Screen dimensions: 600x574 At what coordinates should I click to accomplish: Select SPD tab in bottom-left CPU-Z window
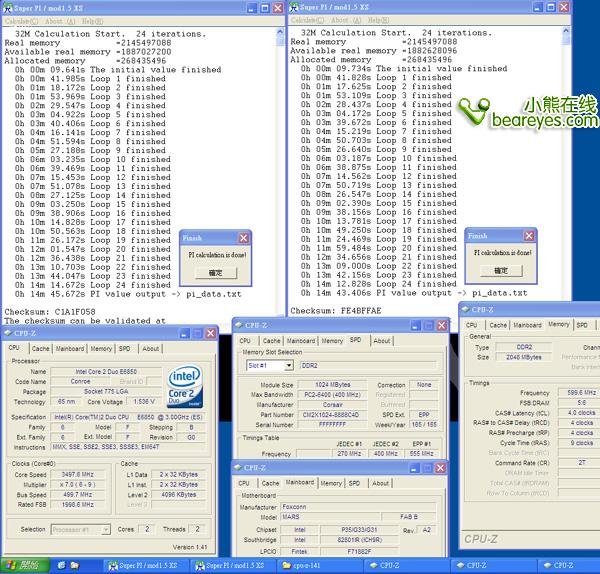124,349
